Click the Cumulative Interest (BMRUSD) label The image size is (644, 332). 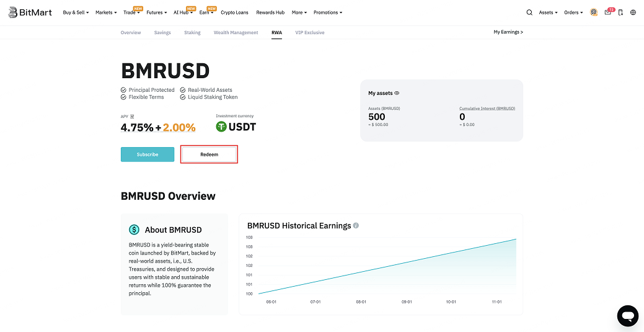click(487, 109)
